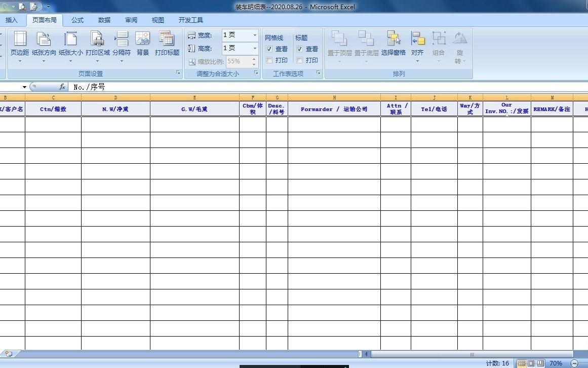
Task: Switch to the 公式 (Formulas) tab
Action: pyautogui.click(x=77, y=20)
